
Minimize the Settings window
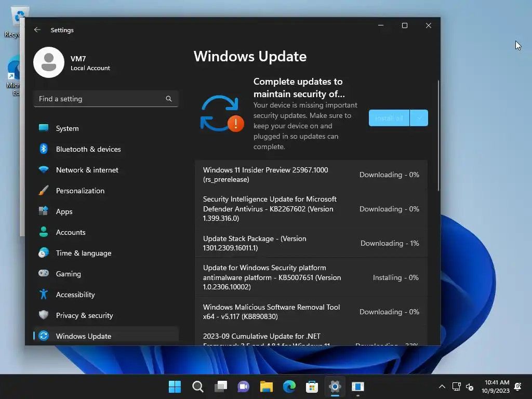381,25
